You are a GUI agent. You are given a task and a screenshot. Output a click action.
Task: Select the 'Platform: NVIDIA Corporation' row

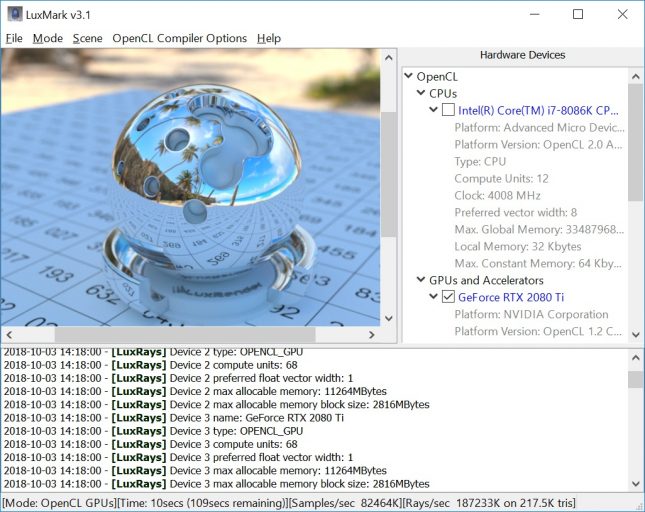(x=531, y=314)
